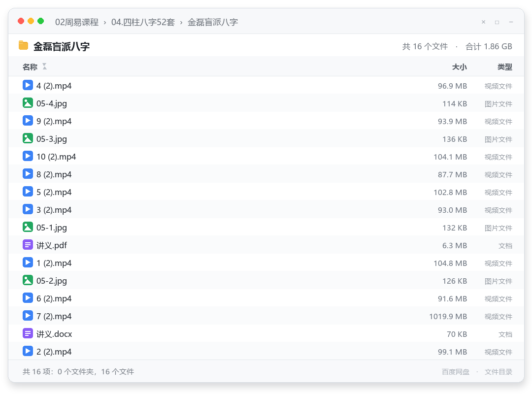Go to 04.四柱八字52套 in the breadcrumb
Screen dimensions: 532x394
pos(143,22)
